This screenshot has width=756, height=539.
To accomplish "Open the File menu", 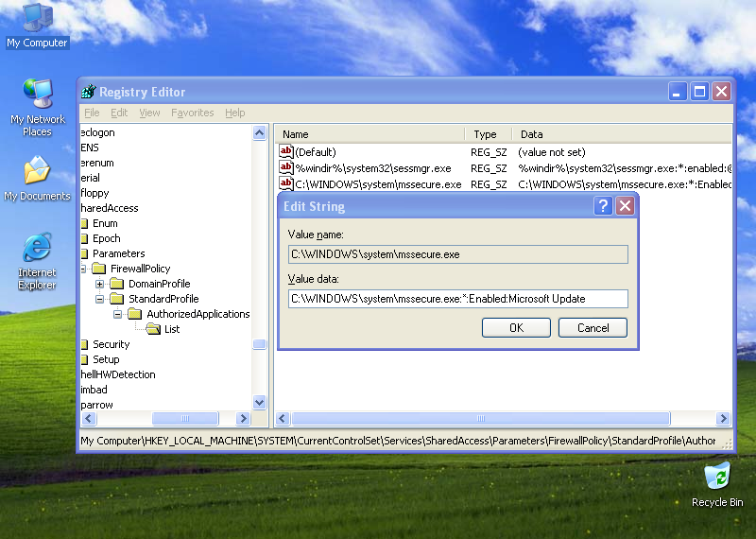I will [92, 113].
